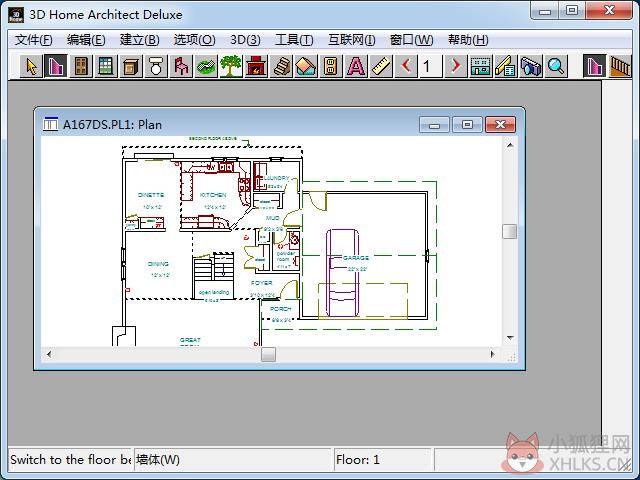640x480 pixels.
Task: Click the FOYER room label
Action: 262,283
